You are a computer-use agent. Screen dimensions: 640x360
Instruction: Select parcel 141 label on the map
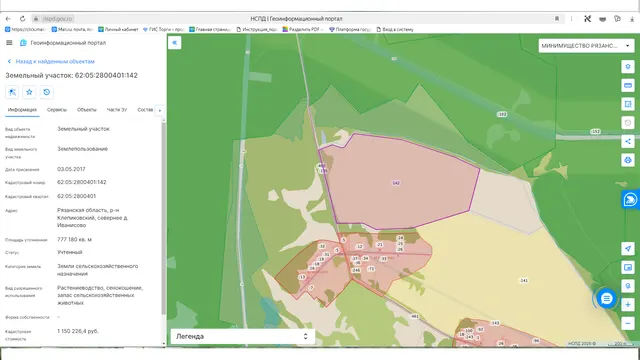pyautogui.click(x=524, y=280)
